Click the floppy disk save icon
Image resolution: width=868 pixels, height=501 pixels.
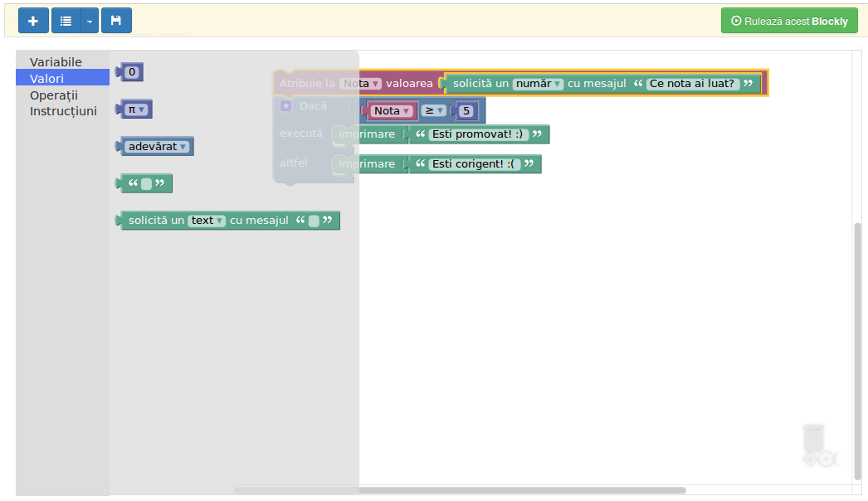click(x=116, y=21)
